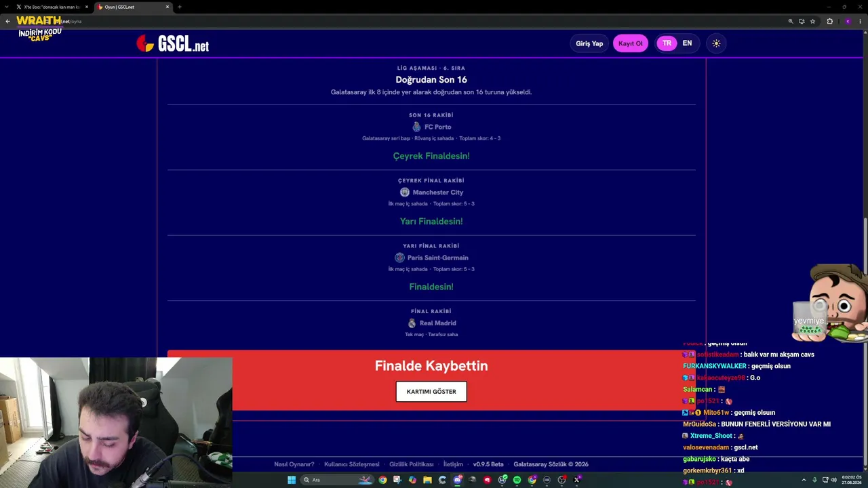This screenshot has width=868, height=488.
Task: Click the Finalde Kaybettin result text
Action: (431, 366)
